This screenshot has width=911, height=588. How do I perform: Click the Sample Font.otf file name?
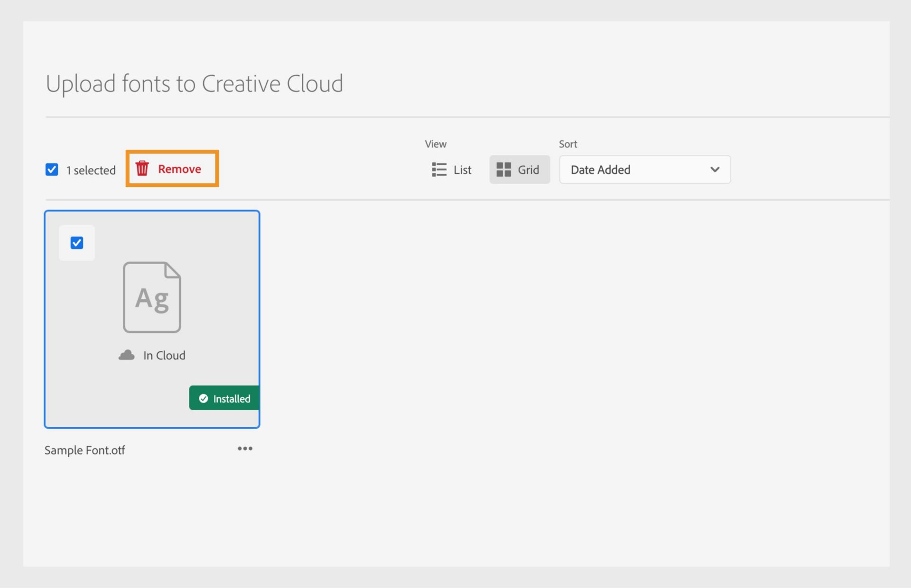pos(85,450)
